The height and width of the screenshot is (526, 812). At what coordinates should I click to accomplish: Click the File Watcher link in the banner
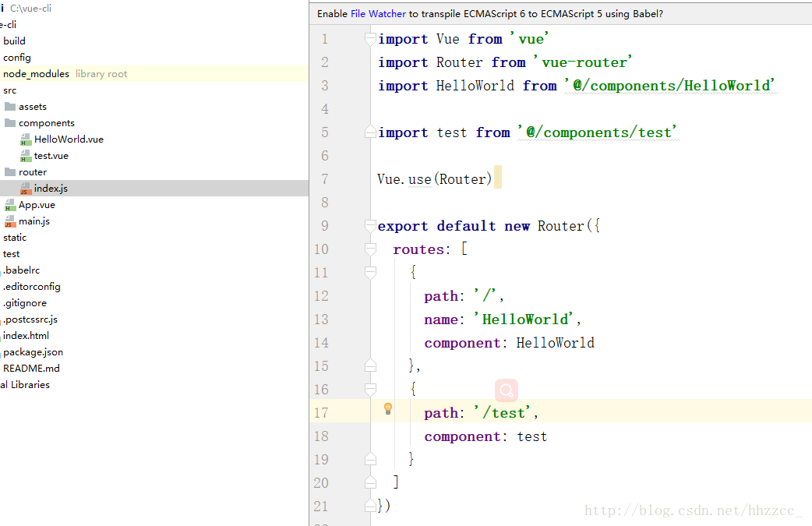378,14
